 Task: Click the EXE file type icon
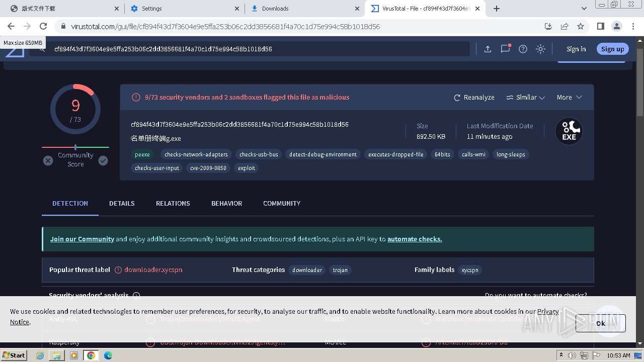(x=569, y=131)
